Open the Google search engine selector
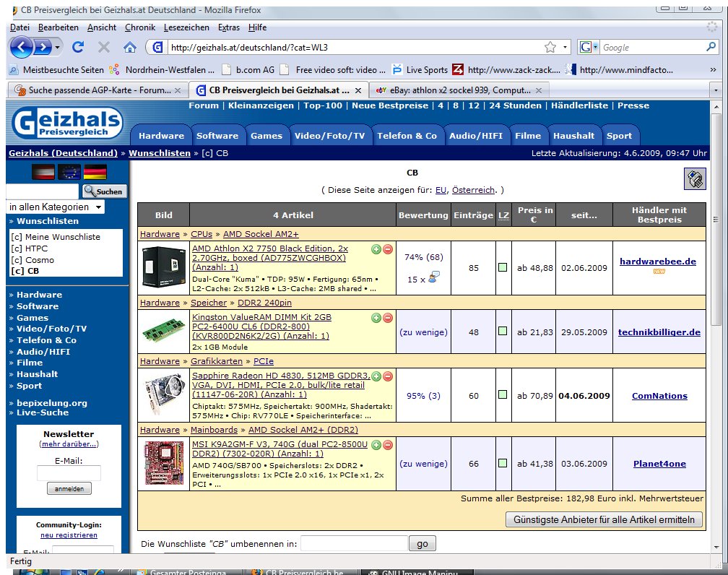Image resolution: width=728 pixels, height=575 pixels. (589, 47)
